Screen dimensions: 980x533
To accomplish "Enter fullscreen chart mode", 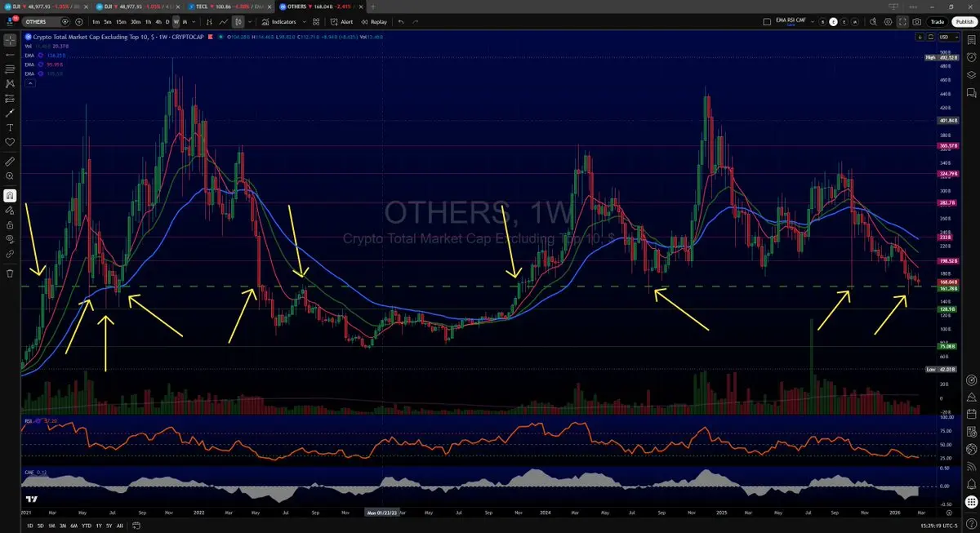I will coord(903,22).
